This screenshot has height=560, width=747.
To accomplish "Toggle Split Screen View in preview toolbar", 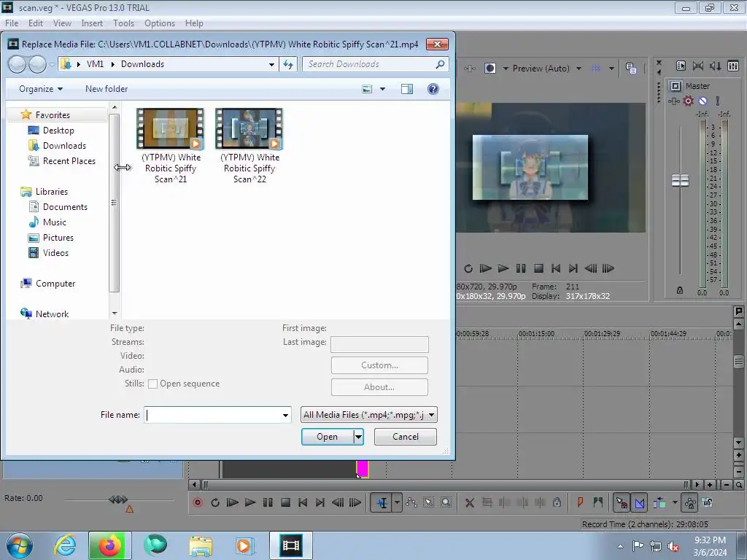I will [489, 69].
